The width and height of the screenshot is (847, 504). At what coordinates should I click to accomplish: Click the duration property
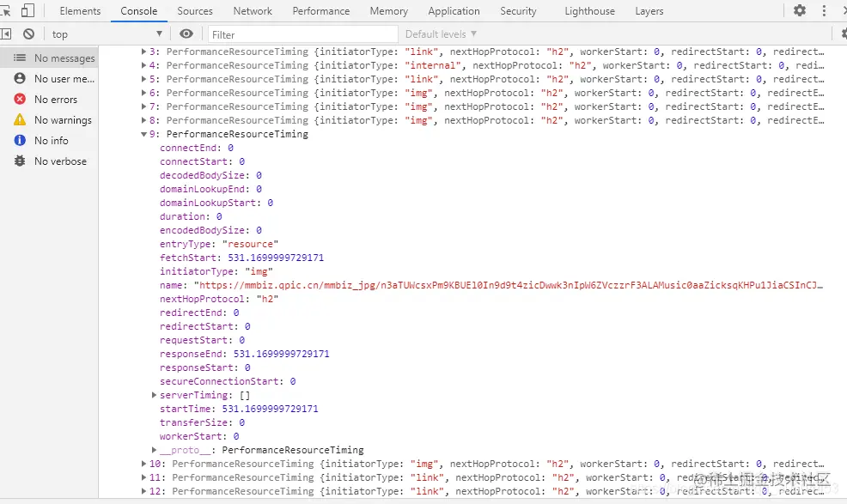coord(191,216)
